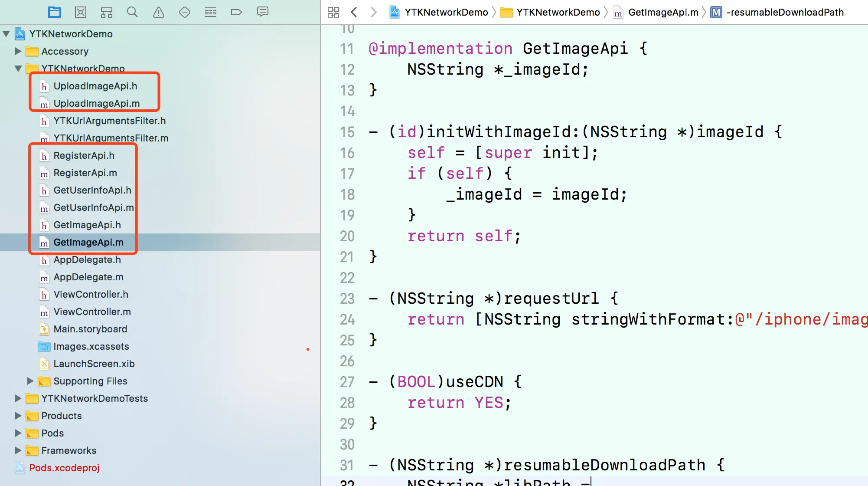Show the Symbol navigator
Viewport: 868px width, 486px height.
pyautogui.click(x=107, y=12)
